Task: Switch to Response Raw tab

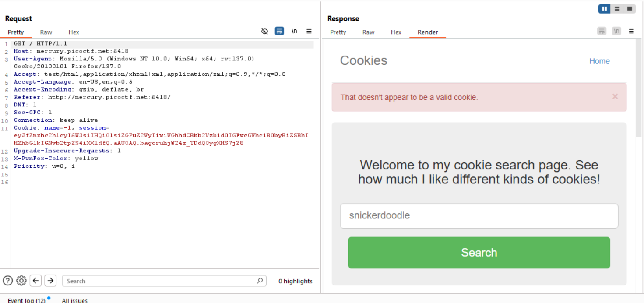Action: 368,32
